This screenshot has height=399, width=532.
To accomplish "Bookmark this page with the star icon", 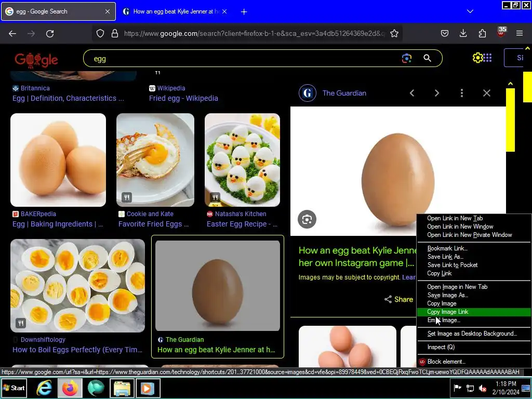I will point(394,33).
